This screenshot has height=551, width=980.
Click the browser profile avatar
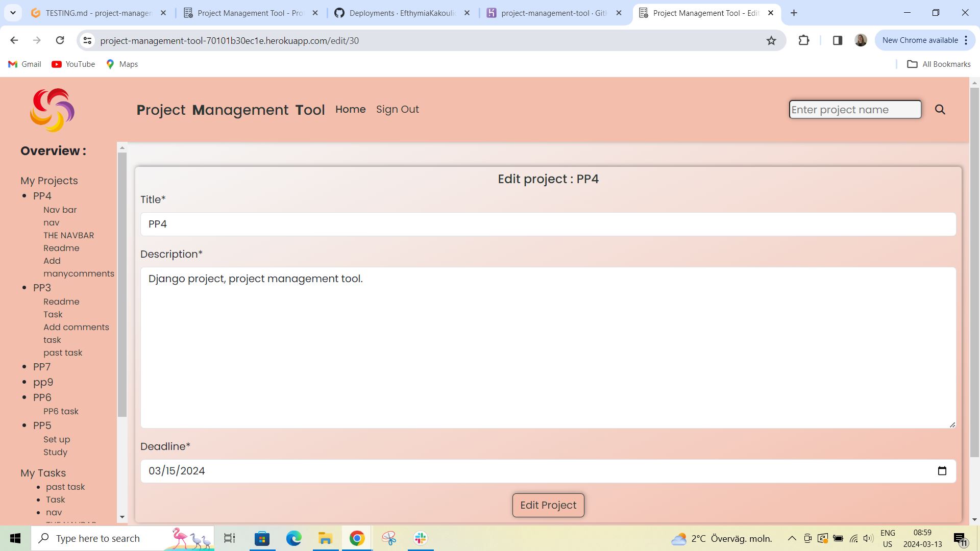coord(861,40)
